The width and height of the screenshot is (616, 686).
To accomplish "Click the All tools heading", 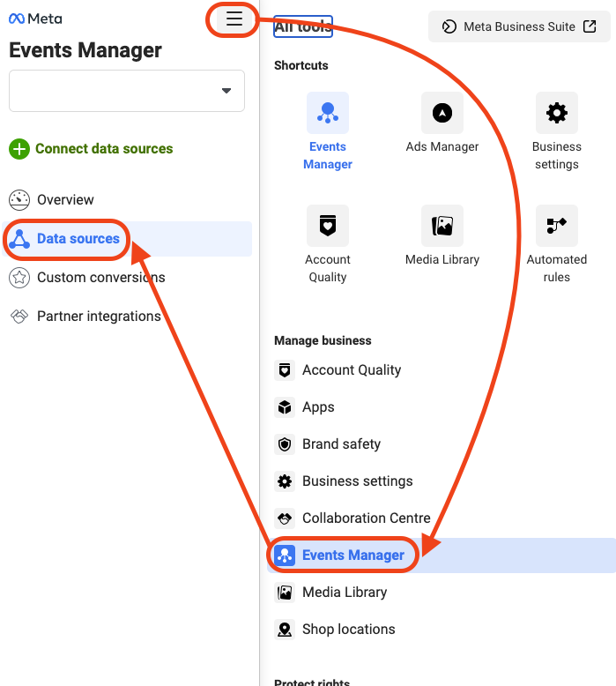I will click(303, 26).
